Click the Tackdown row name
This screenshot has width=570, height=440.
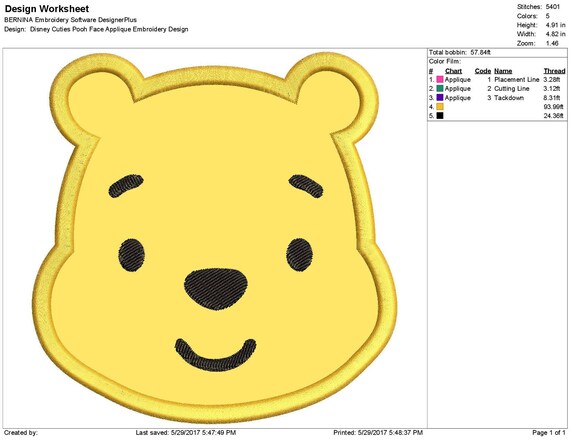(x=509, y=98)
